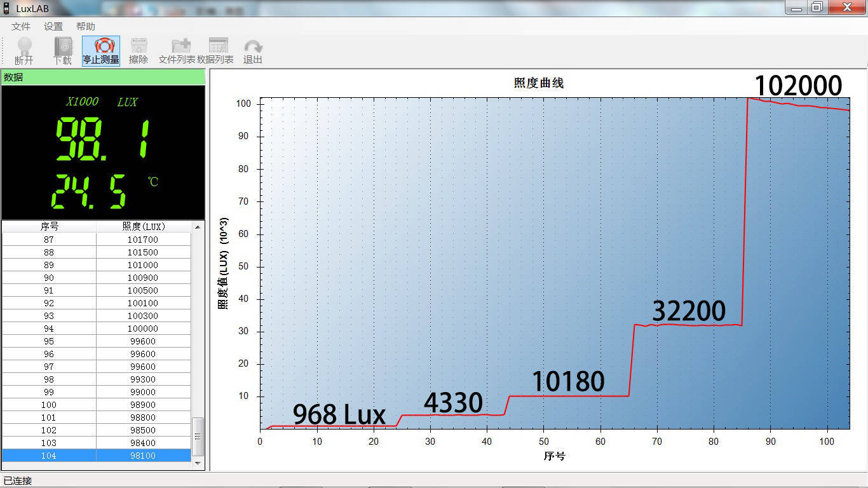Open the 数据列表 data list icon

tap(215, 51)
